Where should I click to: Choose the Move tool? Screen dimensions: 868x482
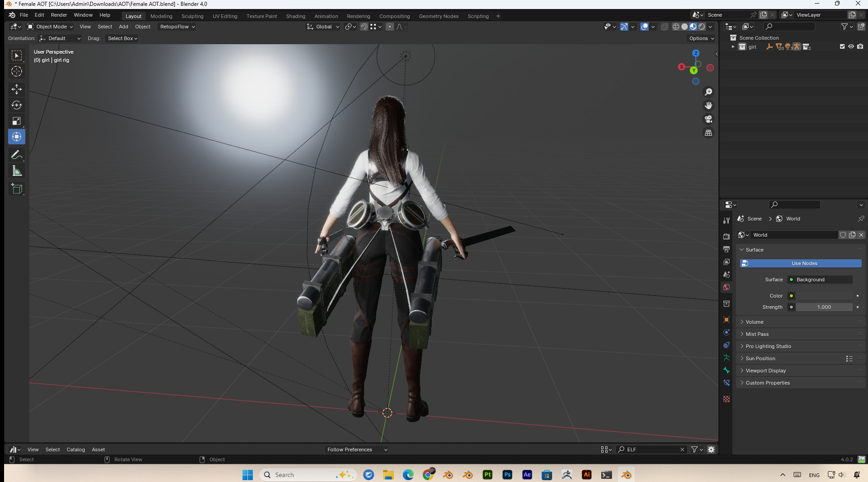pyautogui.click(x=17, y=89)
